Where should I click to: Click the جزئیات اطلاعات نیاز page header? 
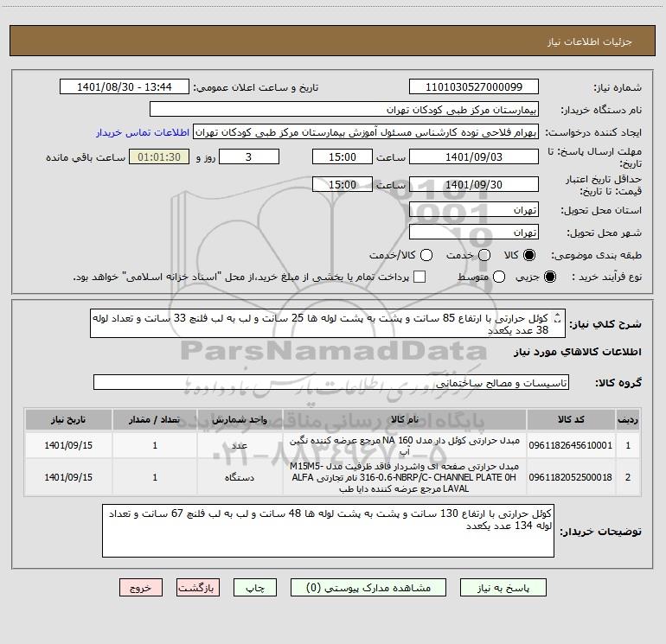(x=589, y=41)
